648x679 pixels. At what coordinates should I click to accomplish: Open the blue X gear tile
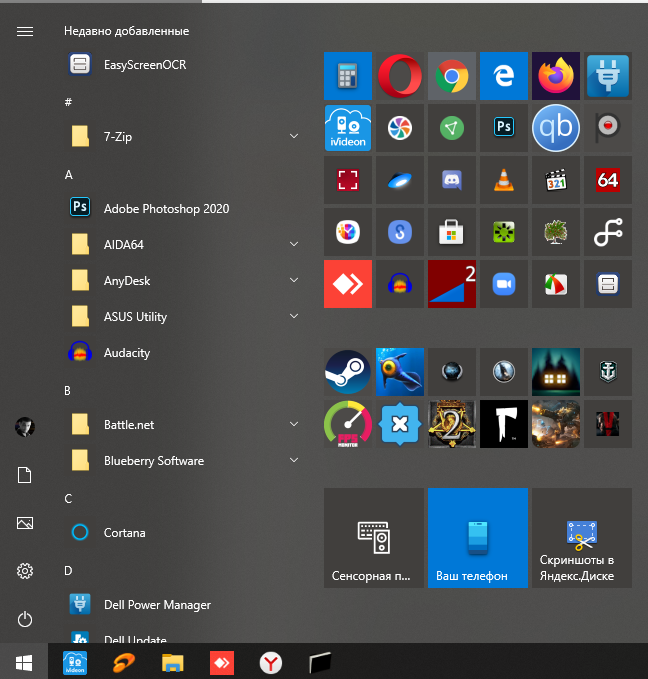click(x=400, y=424)
